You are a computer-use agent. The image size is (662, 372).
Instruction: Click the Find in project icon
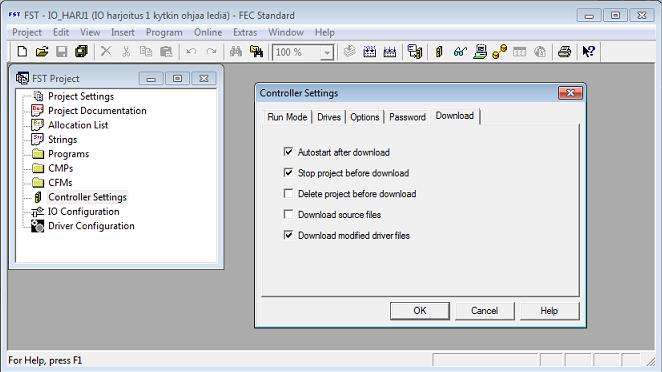(256, 52)
